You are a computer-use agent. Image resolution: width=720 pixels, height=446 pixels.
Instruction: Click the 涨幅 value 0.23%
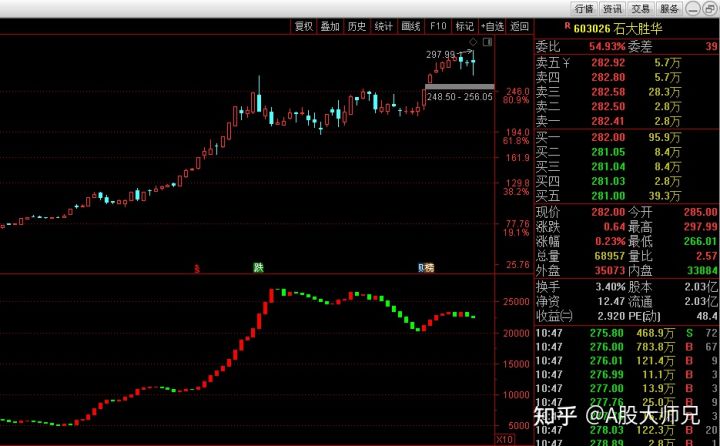610,242
